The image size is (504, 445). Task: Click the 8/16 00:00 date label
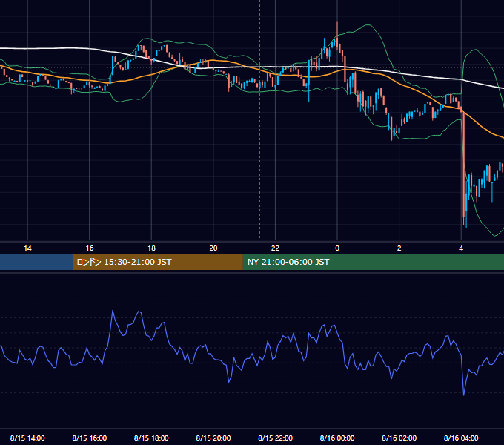click(337, 438)
